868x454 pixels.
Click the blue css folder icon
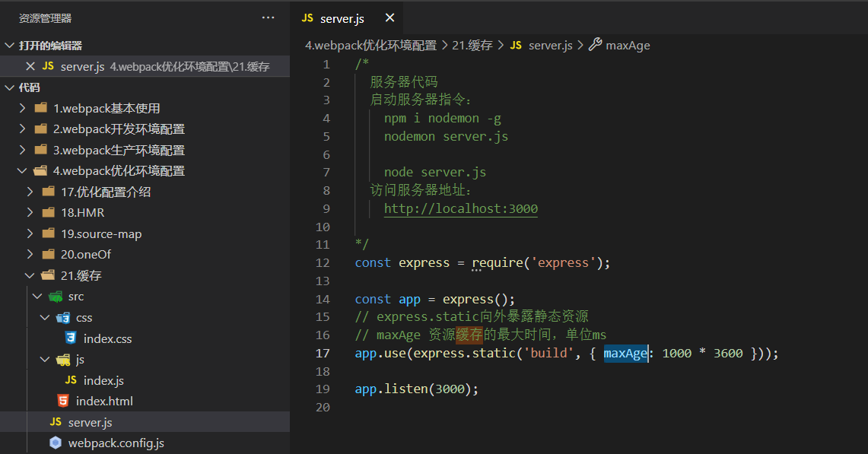tap(63, 318)
